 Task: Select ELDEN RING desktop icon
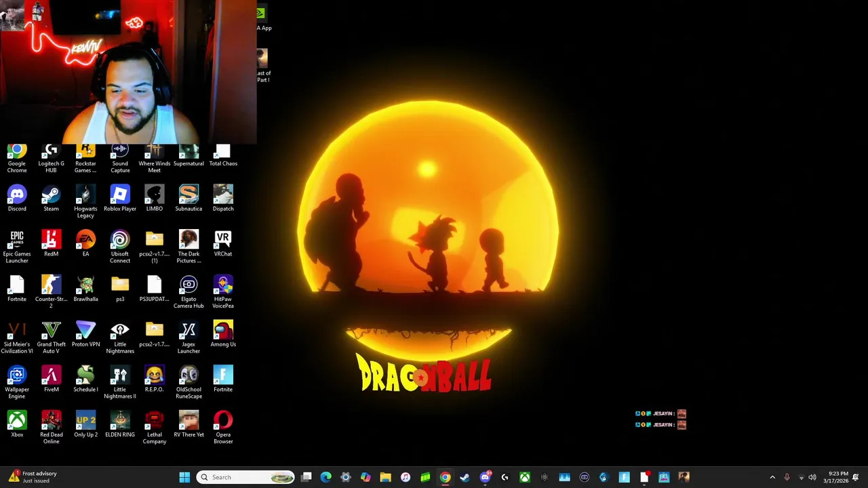point(120,424)
